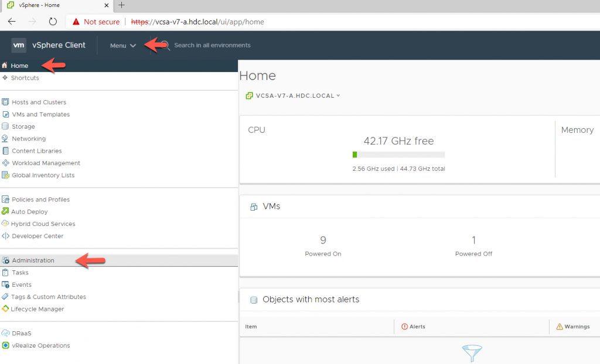Click the VMs panel icon
The height and width of the screenshot is (364, 600).
[254, 207]
